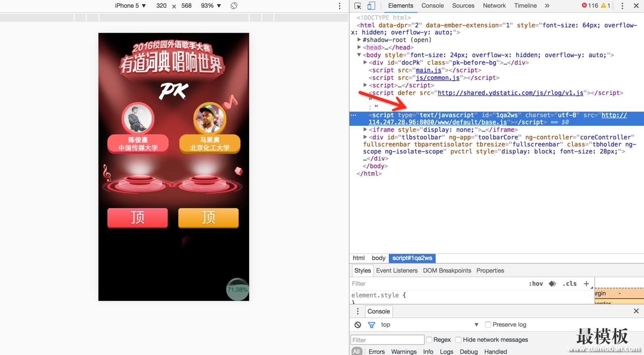Open console drawer three-dot menu

(x=358, y=311)
